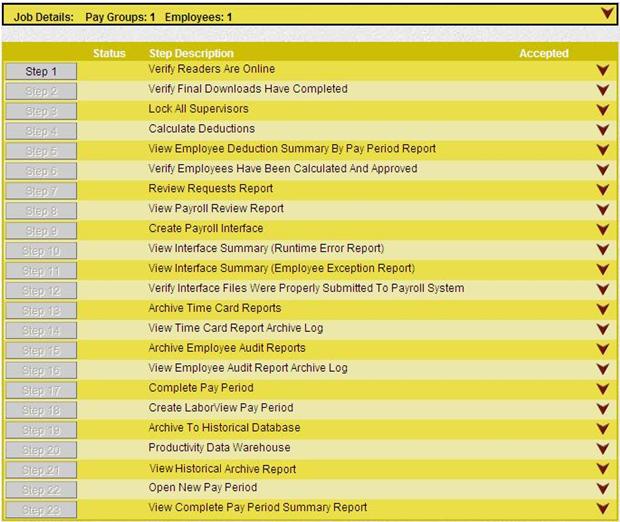Expand the Productivity Data Warehouse row arrow
620x522 pixels.
pos(602,449)
